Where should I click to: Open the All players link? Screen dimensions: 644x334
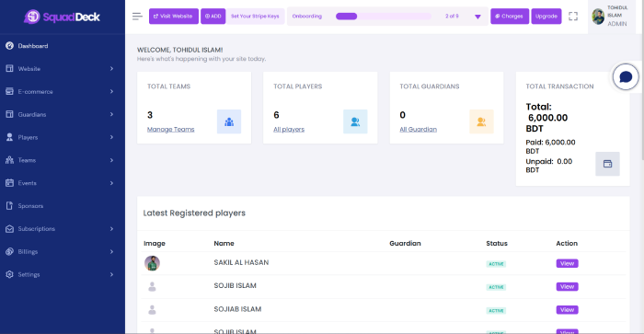[x=289, y=130]
